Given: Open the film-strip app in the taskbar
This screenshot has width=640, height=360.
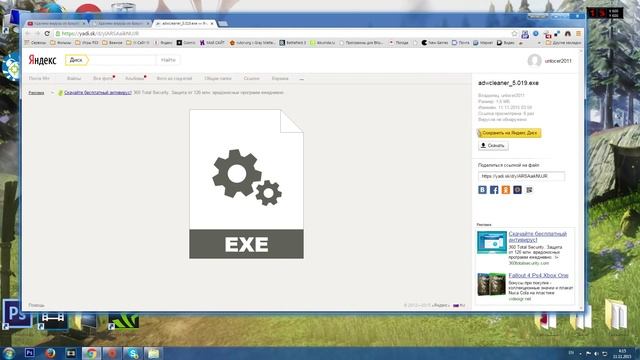Looking at the screenshot, I should tap(71, 353).
